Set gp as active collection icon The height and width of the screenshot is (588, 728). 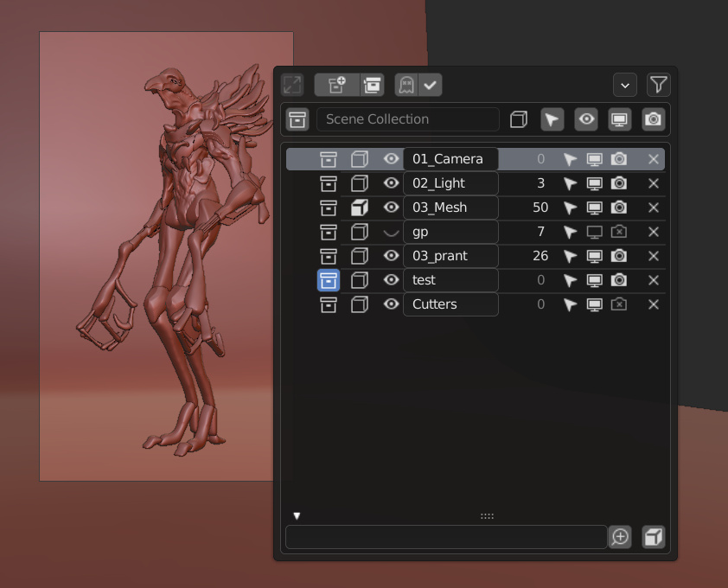coord(329,232)
